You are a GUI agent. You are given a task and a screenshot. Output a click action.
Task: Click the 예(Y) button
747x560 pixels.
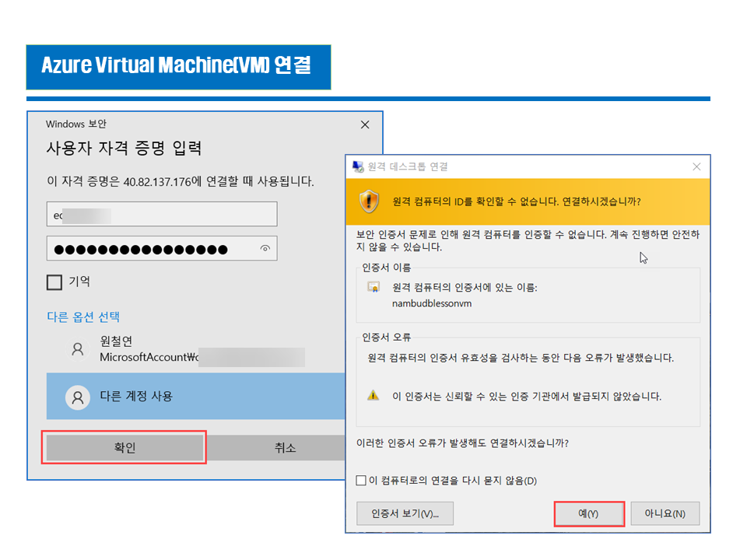pos(589,513)
